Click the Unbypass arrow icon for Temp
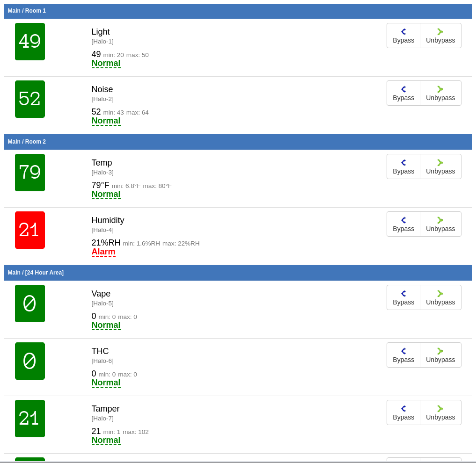This screenshot has height=463, width=476. click(440, 163)
